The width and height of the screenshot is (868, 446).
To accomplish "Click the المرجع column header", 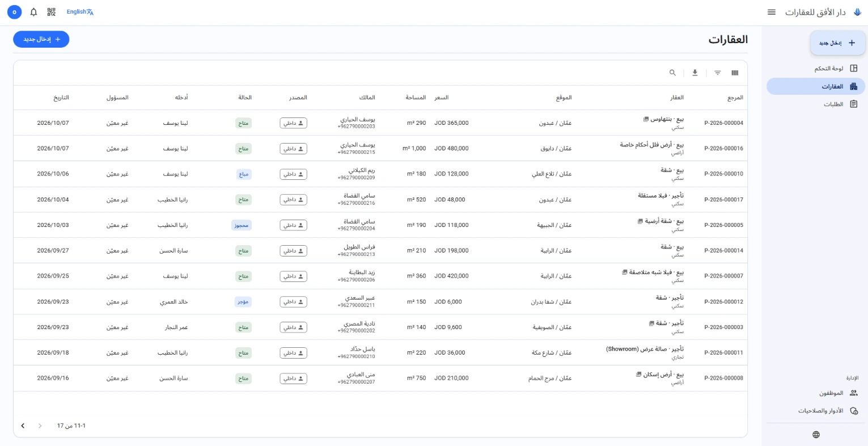I will tap(735, 98).
